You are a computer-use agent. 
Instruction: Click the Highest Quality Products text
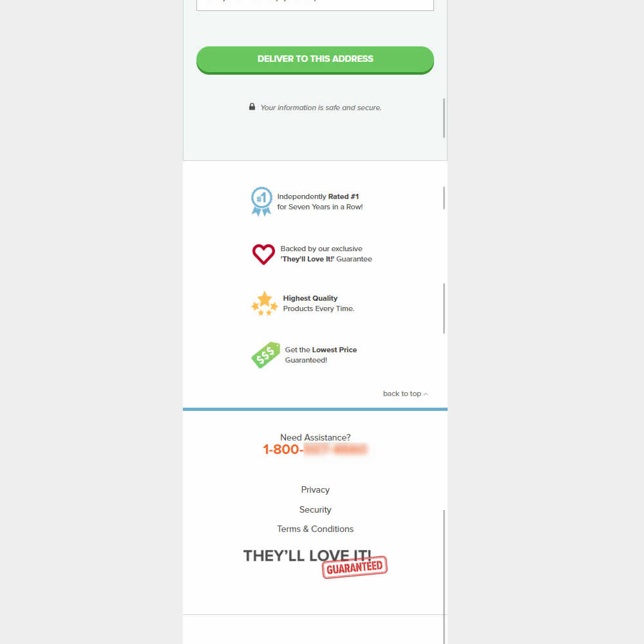point(318,303)
